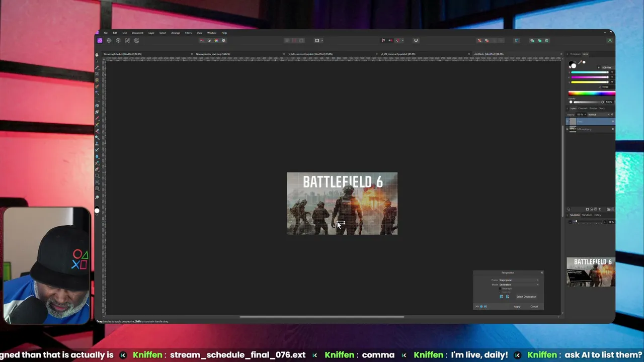Screen dimensions: 644x362
Task: Apply Auto Colors from toolbar
Action: 216,40
